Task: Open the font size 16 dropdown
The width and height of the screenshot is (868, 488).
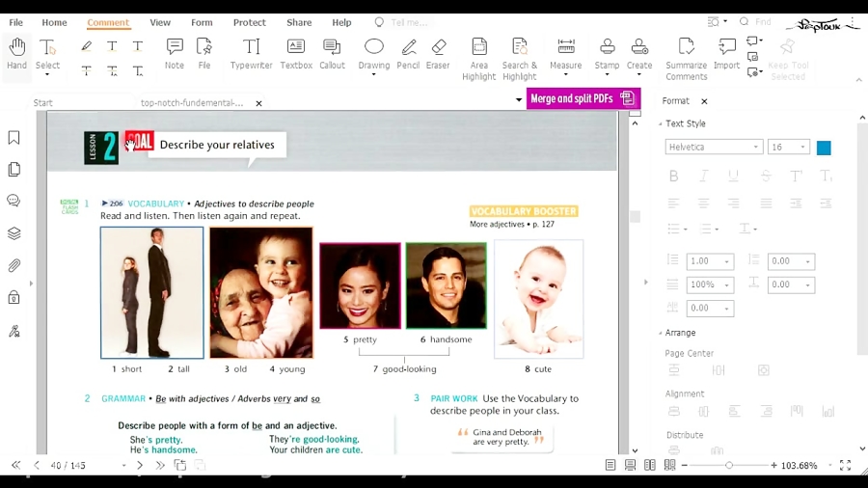Action: tap(788, 147)
